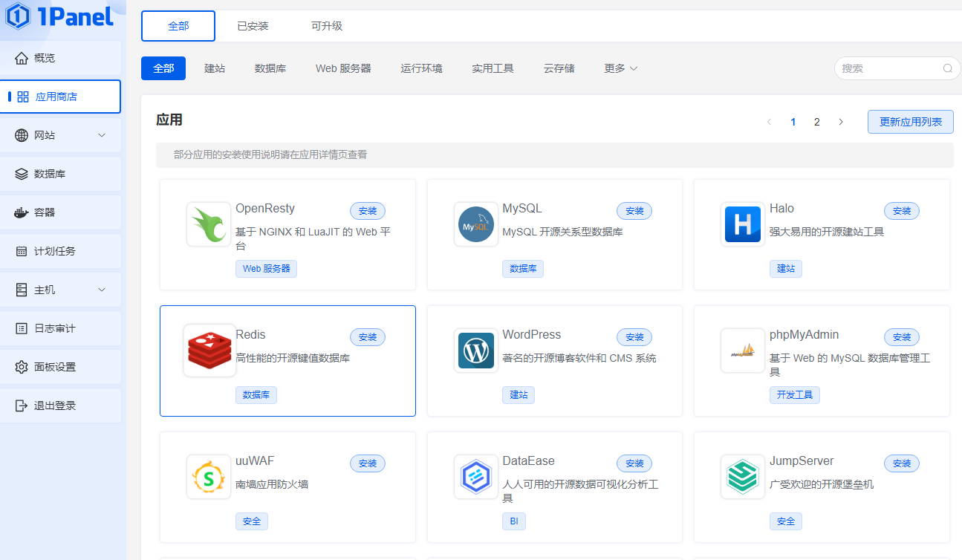Open 日志审计 in the sidebar
The image size is (962, 560).
pos(61,328)
